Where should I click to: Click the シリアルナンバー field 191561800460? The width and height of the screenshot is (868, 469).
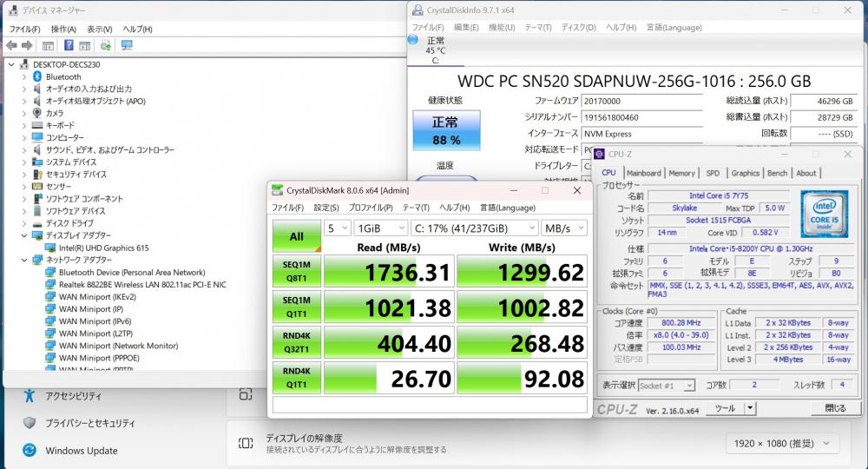pos(641,117)
